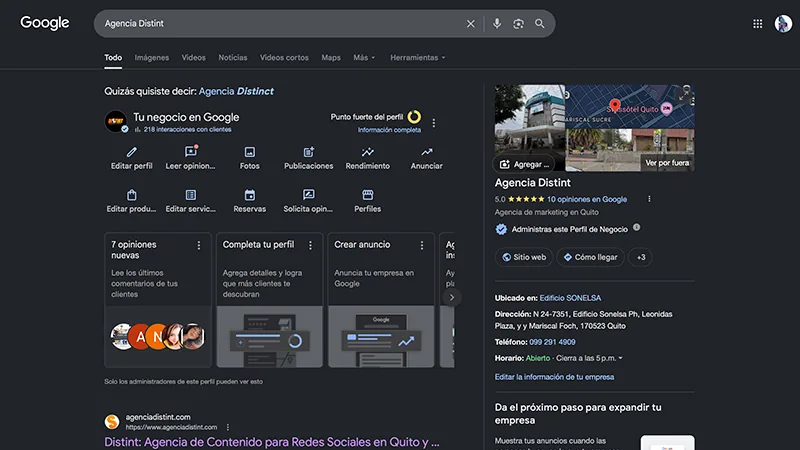Screen dimensions: 800x450
Task: Expand the Más dropdown
Action: coord(364,58)
